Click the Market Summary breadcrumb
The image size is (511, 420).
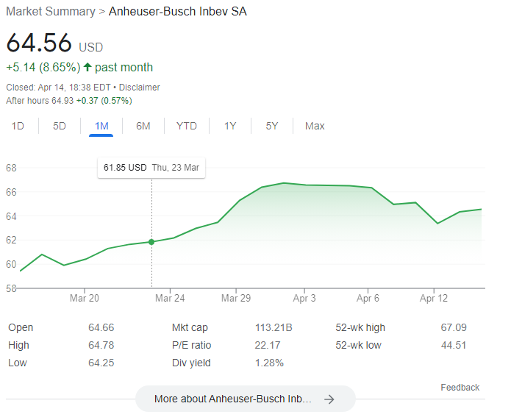(51, 12)
